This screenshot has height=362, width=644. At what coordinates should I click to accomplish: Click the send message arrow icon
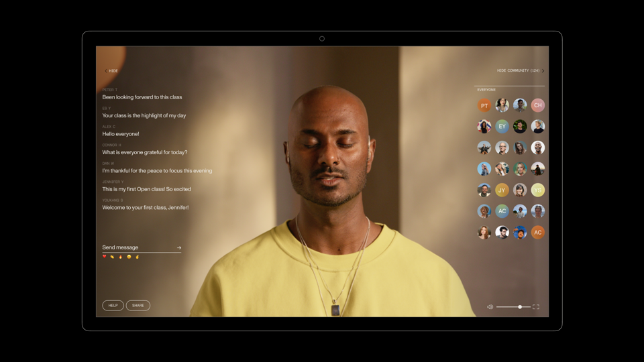click(x=179, y=248)
